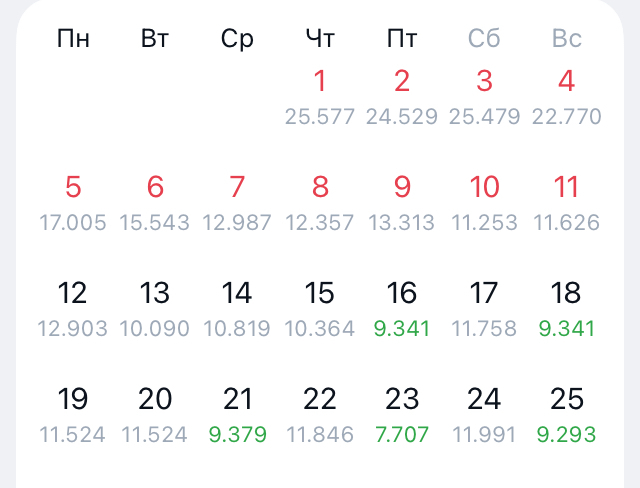
Task: Tap date 11 priced 11.626
Action: [567, 201]
